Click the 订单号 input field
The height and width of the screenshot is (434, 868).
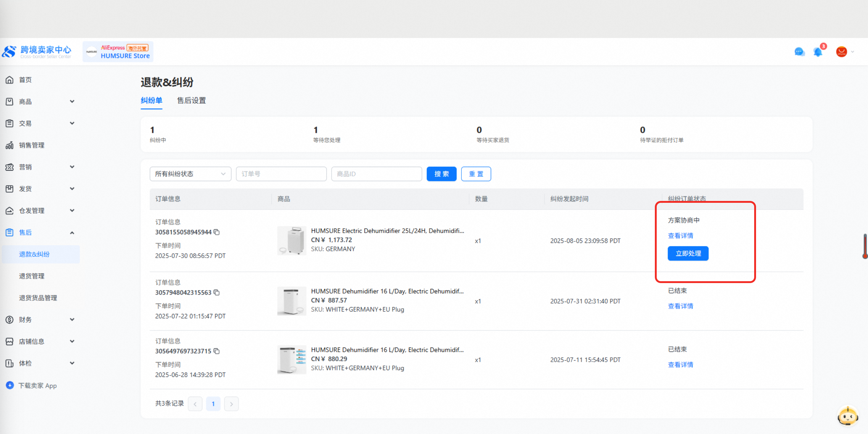pyautogui.click(x=281, y=174)
